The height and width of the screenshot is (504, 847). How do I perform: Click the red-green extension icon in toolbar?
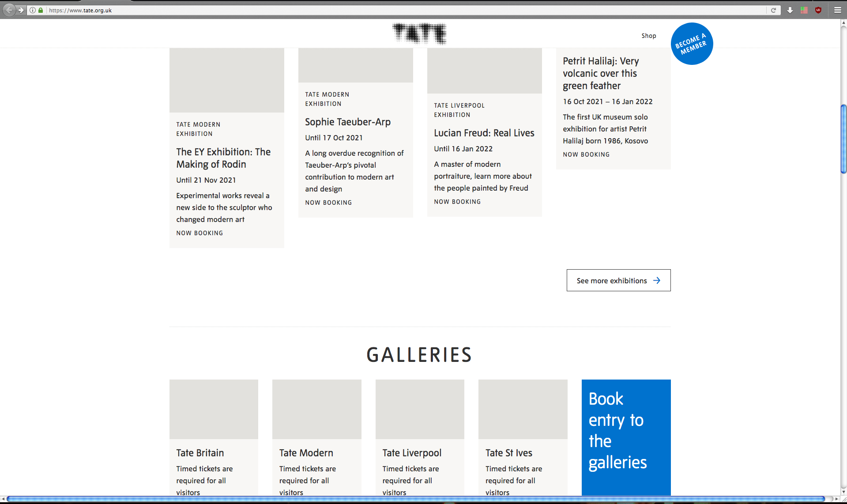point(804,10)
